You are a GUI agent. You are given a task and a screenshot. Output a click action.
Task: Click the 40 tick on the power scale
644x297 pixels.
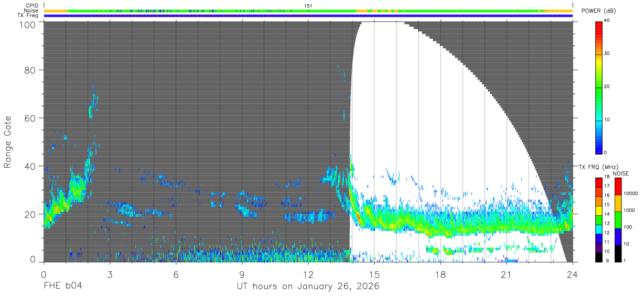(x=606, y=21)
